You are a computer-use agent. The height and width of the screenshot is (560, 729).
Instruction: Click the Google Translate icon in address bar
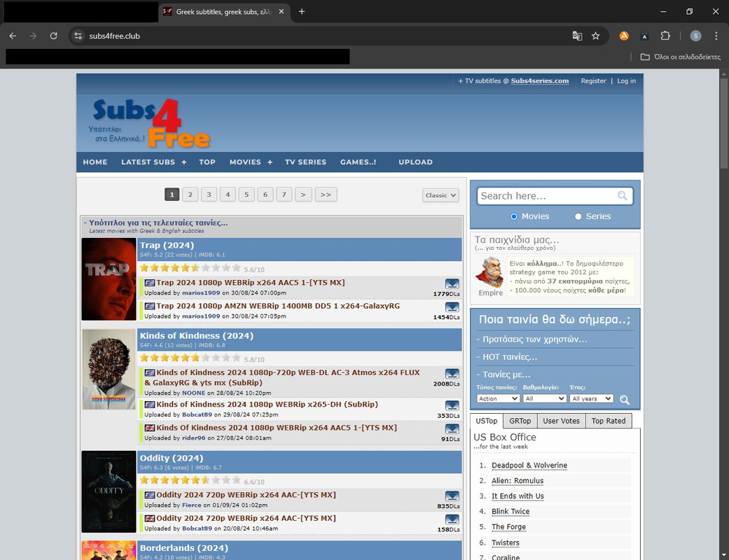coord(577,36)
